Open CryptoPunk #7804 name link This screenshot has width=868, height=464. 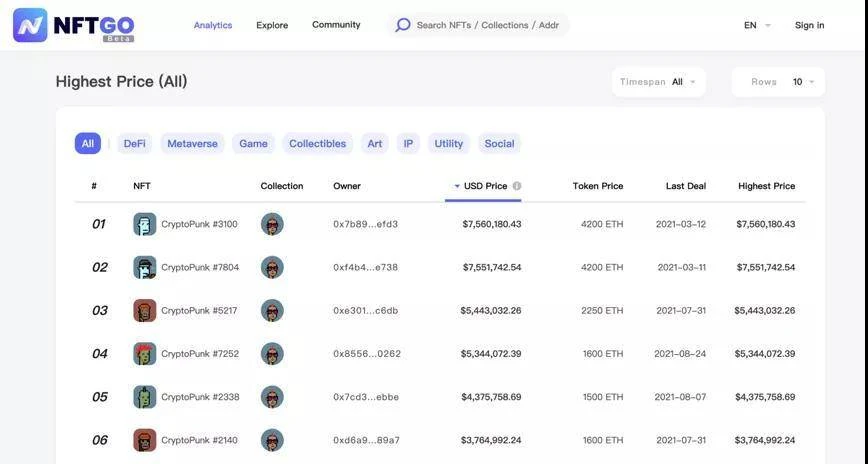tap(200, 267)
